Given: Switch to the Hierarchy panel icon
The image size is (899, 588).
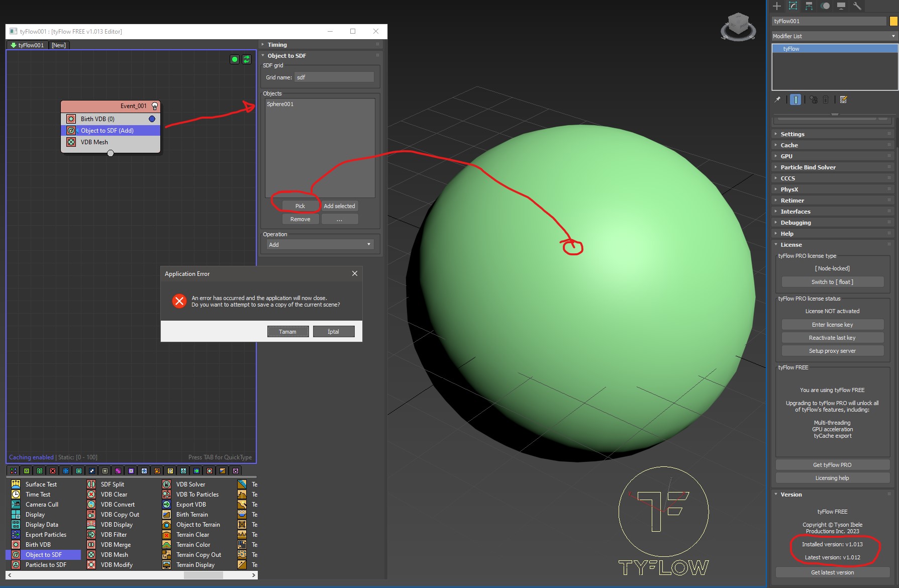Looking at the screenshot, I should tap(809, 6).
